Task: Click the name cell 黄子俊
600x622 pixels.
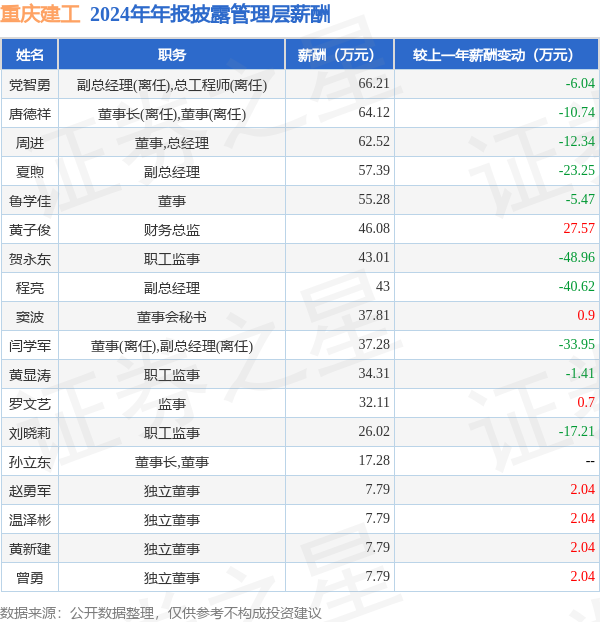Action: pyautogui.click(x=30, y=230)
